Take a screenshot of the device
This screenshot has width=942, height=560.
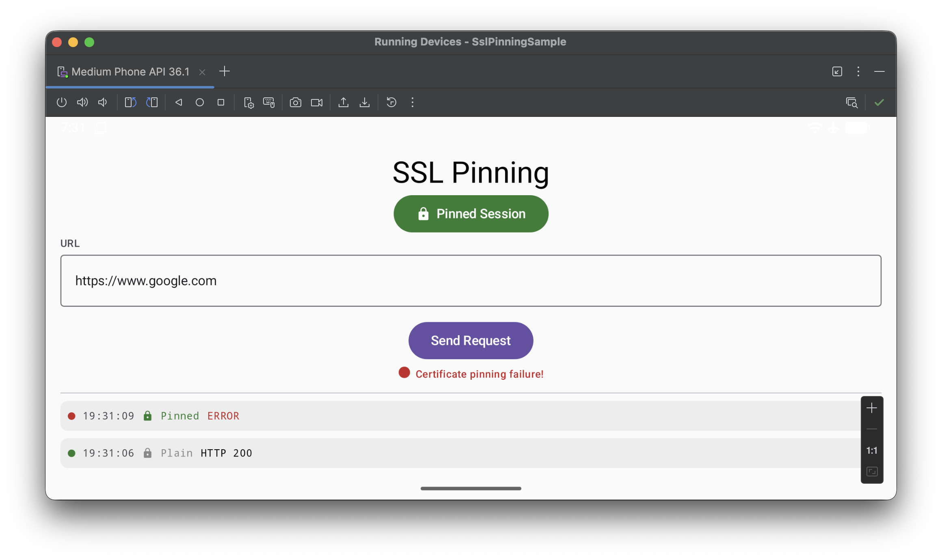(295, 102)
